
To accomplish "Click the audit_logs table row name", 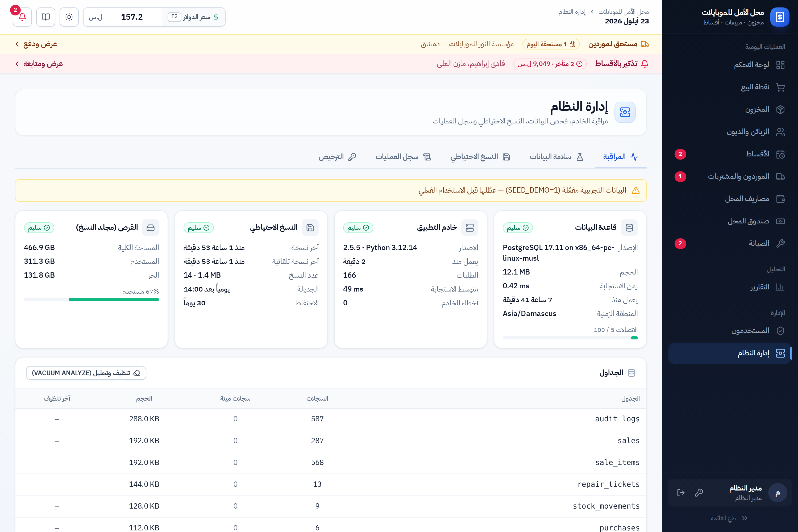I will coord(617,419).
